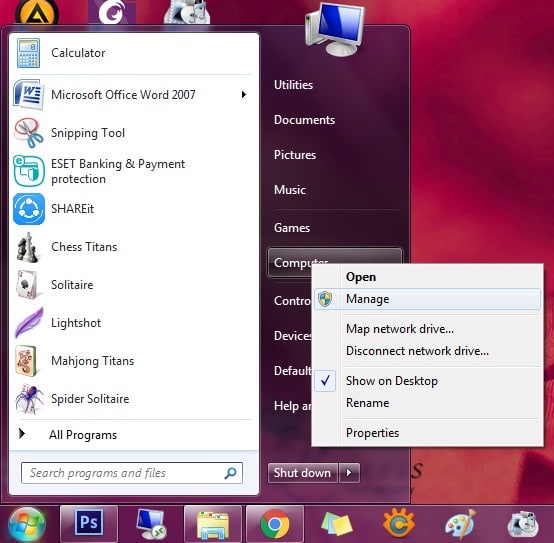Click the Shut down button

click(302, 472)
